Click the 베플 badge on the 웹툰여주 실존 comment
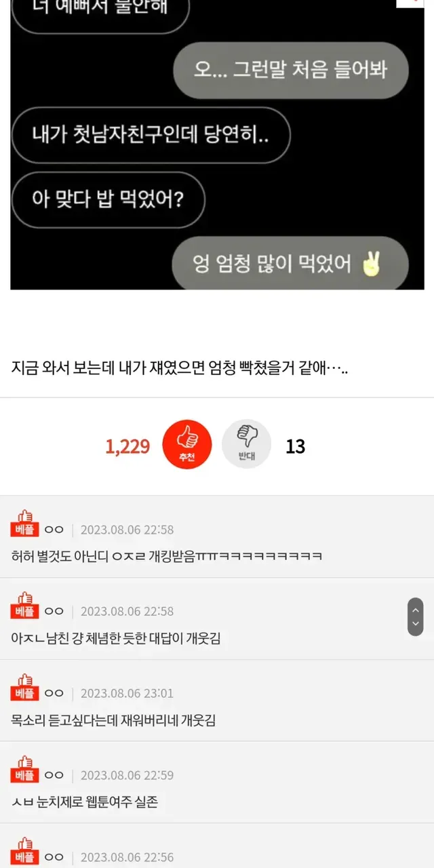434x868 pixels. point(24,769)
